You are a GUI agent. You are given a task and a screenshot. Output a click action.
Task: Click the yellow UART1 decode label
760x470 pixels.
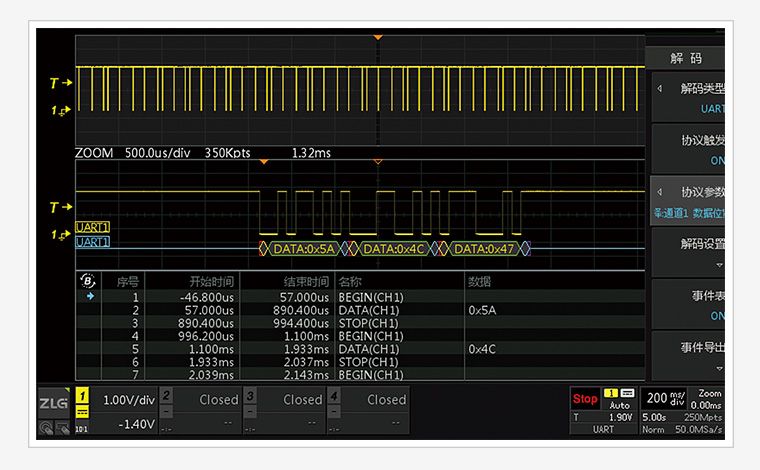click(93, 227)
